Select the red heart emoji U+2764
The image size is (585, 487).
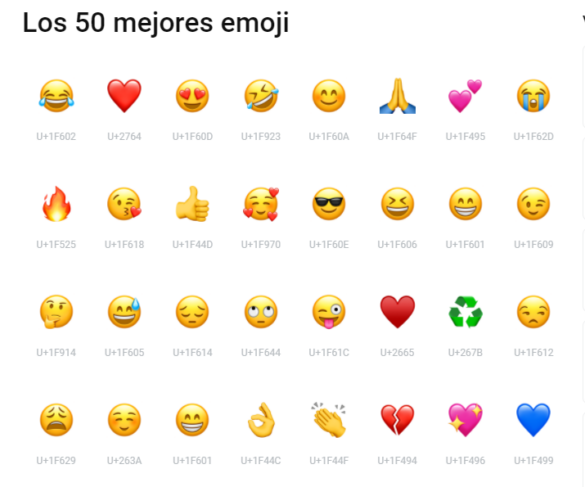pyautogui.click(x=124, y=96)
